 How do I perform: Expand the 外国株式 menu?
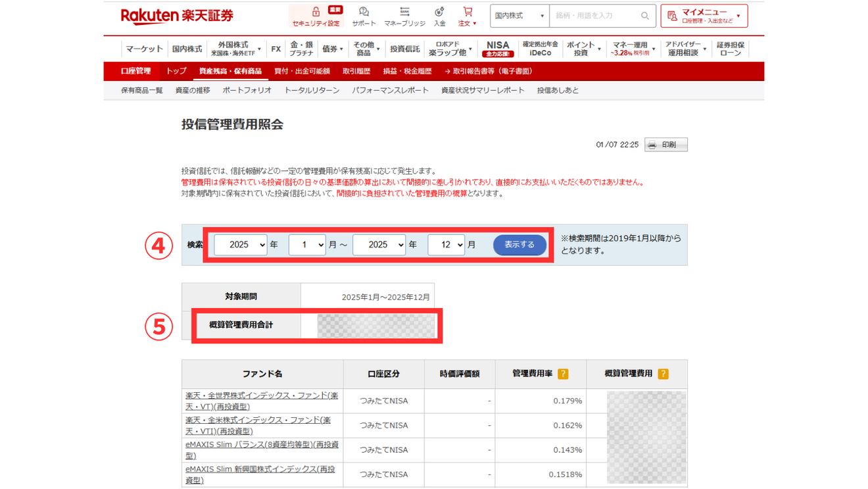pyautogui.click(x=235, y=49)
